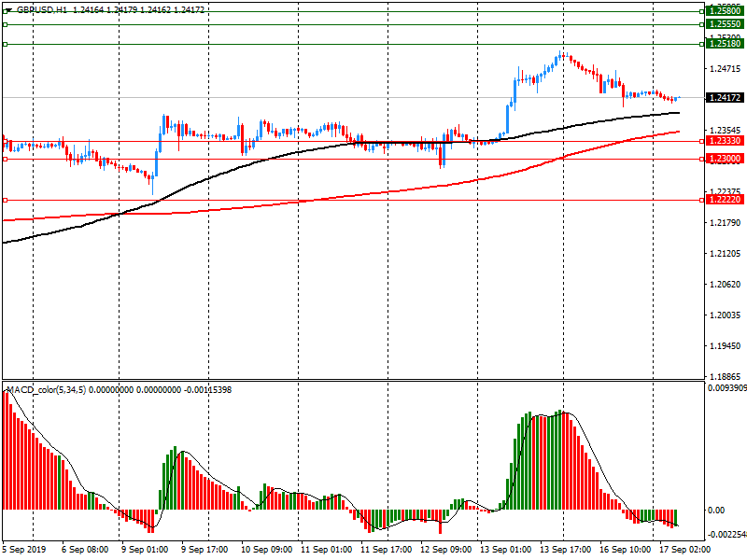
Task: Click the 1.24715 price axis value
Action: click(726, 69)
